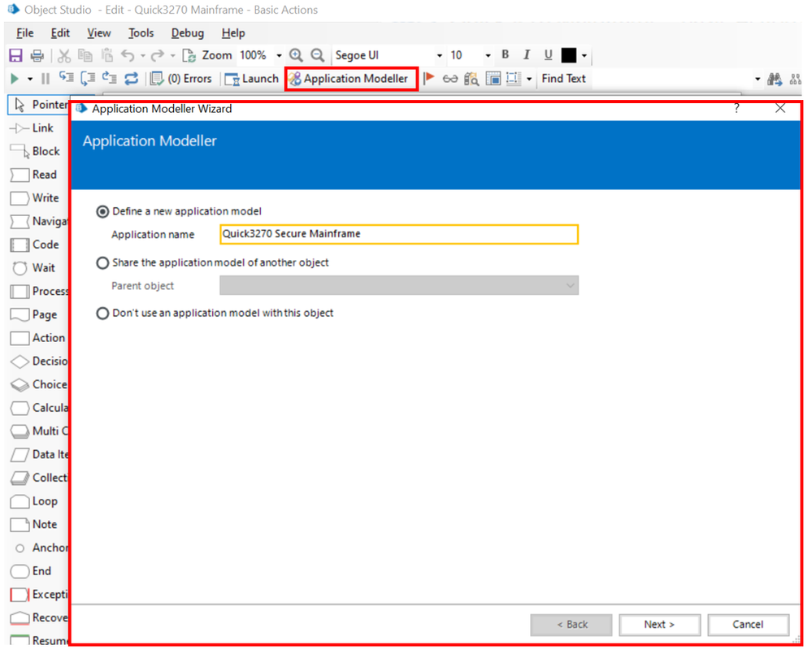
Task: Click the Pause icon
Action: pos(46,79)
